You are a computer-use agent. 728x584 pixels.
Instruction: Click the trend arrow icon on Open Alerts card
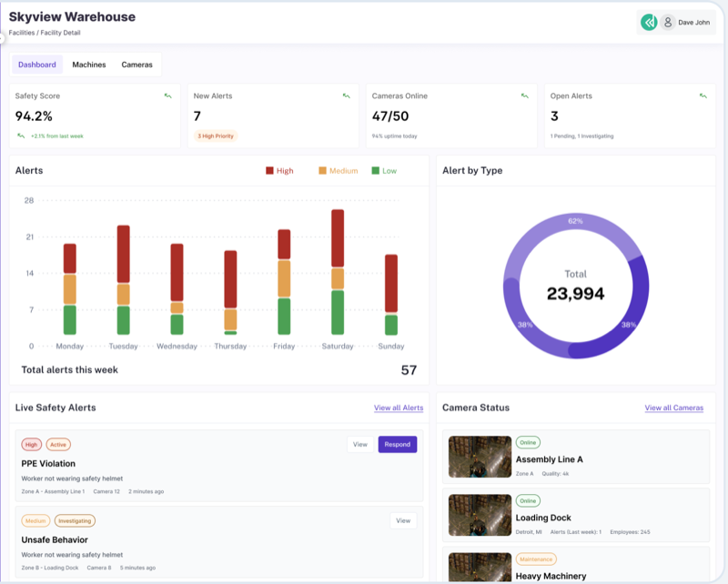pos(703,96)
